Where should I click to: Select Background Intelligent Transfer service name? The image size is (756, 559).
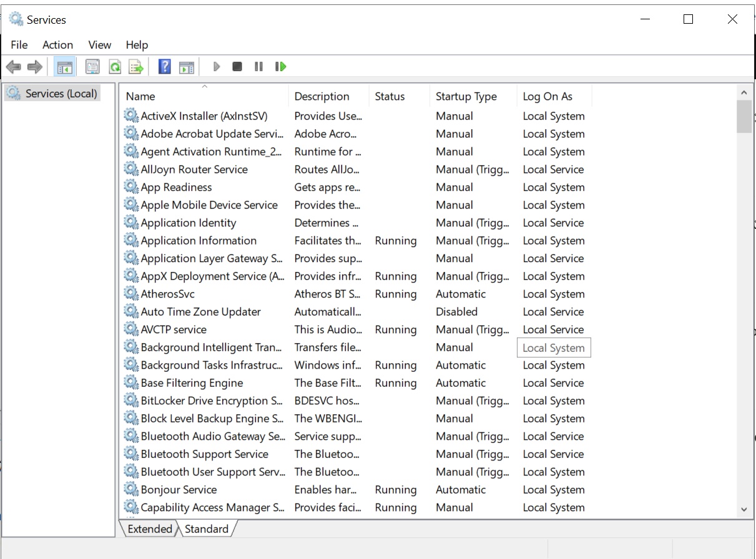[x=212, y=347]
